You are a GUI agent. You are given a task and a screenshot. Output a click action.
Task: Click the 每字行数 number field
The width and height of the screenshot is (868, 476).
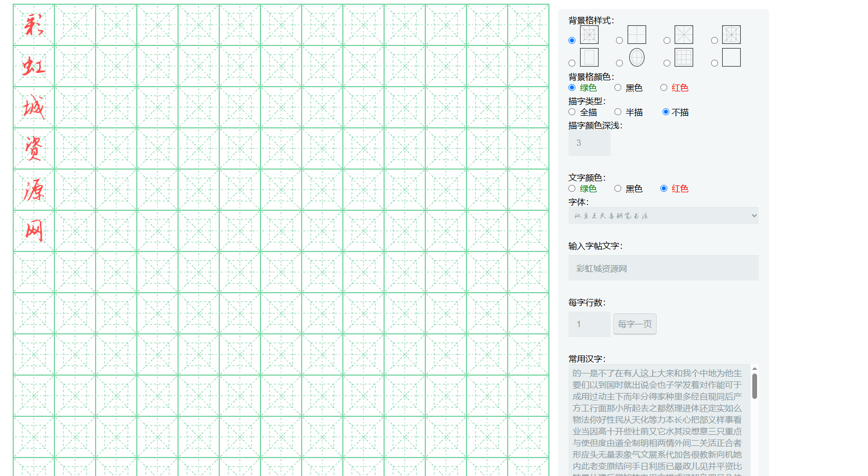(x=589, y=324)
